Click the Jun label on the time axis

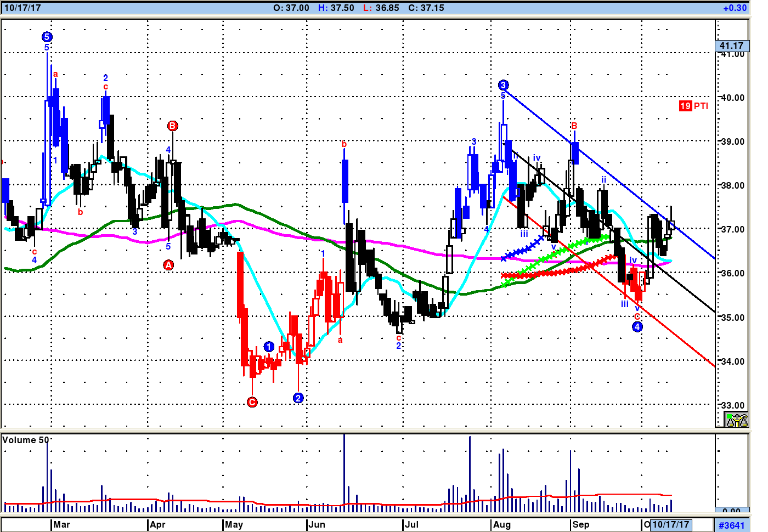tap(317, 524)
